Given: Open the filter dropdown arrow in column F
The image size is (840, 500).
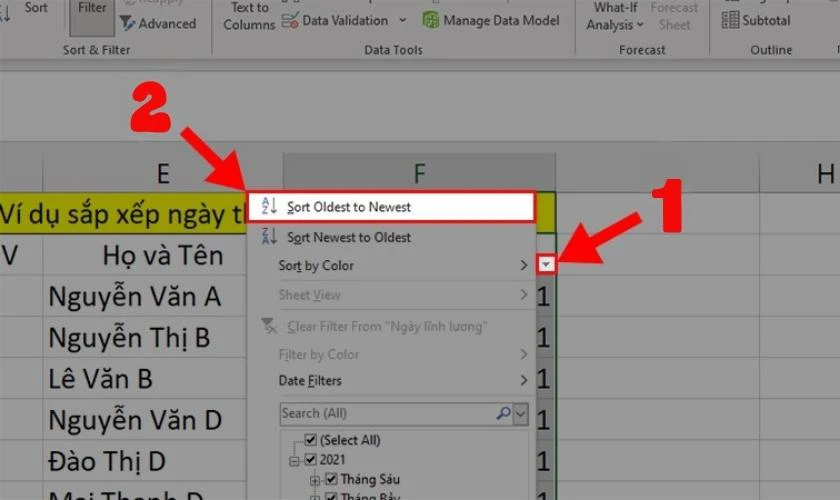Looking at the screenshot, I should pyautogui.click(x=545, y=264).
